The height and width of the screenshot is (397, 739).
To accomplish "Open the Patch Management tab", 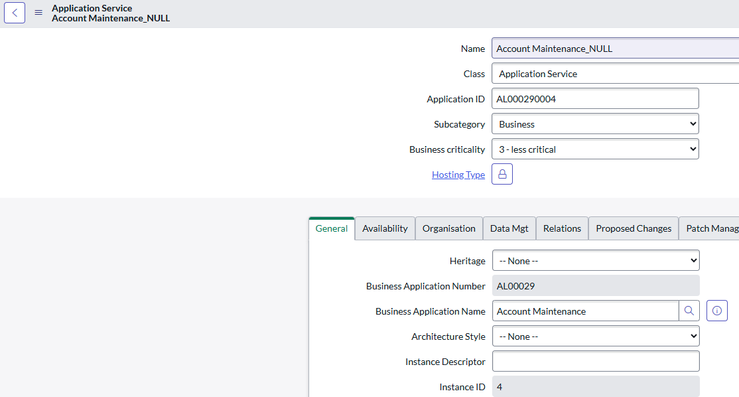I will 709,228.
